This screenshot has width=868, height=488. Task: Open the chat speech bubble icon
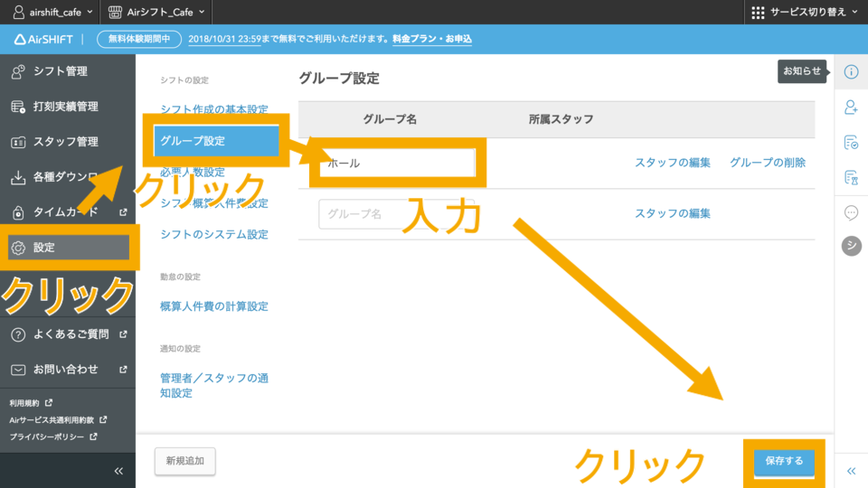851,213
